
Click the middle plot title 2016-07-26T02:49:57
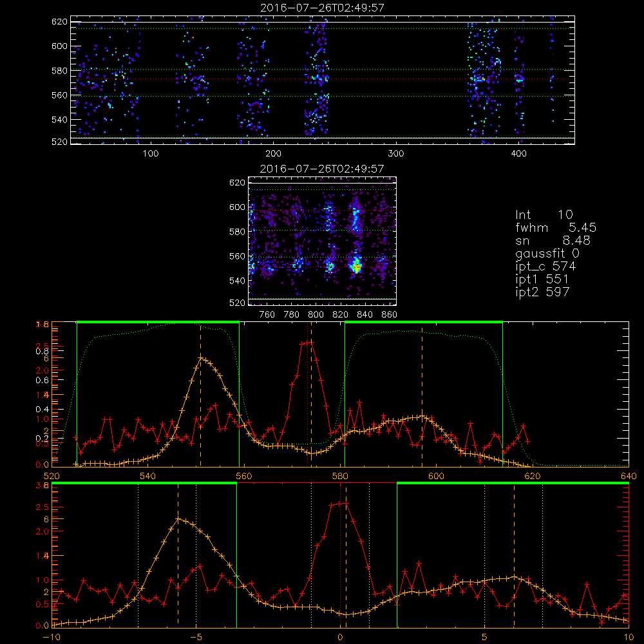tap(322, 169)
